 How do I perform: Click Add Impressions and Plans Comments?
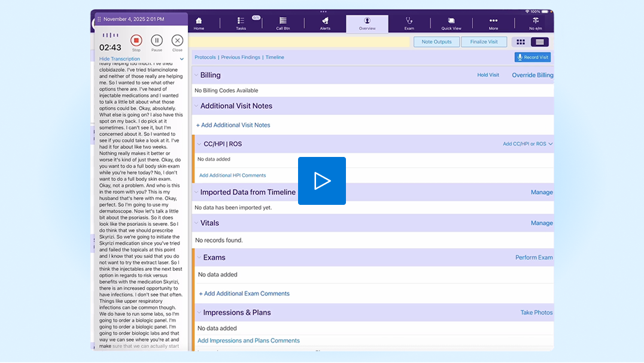(248, 340)
